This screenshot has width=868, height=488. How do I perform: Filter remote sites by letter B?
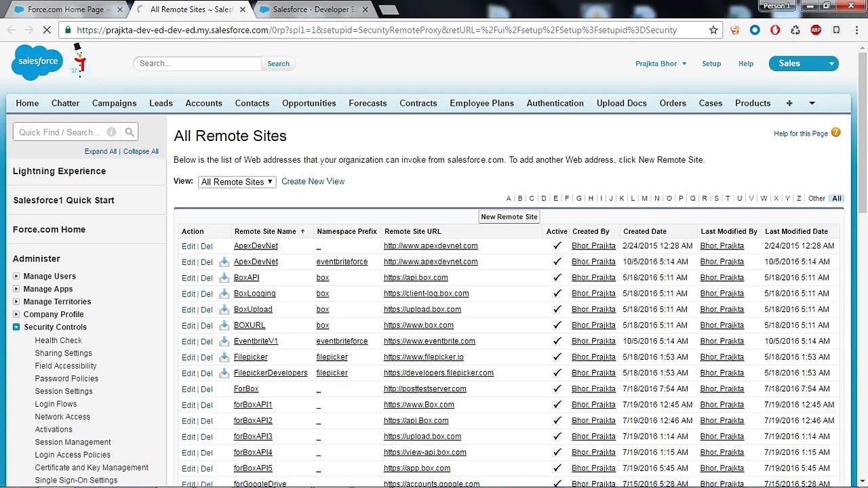click(520, 199)
